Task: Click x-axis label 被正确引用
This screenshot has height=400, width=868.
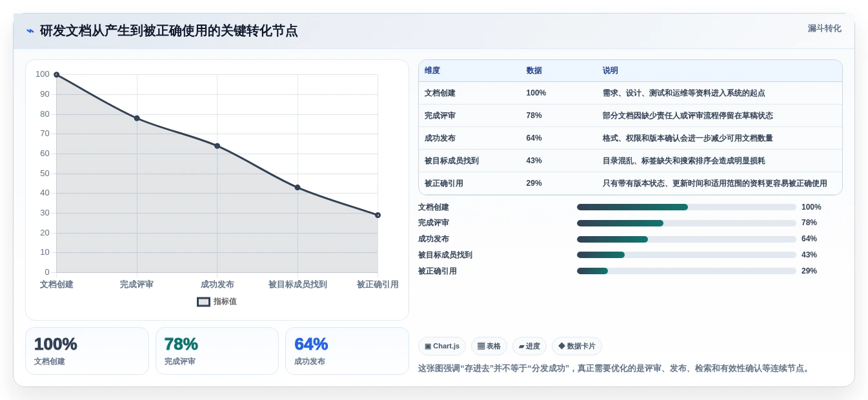Action: (x=378, y=285)
